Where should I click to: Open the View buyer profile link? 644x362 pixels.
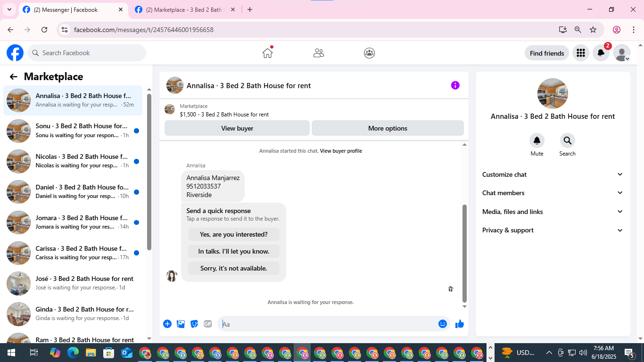(x=341, y=151)
